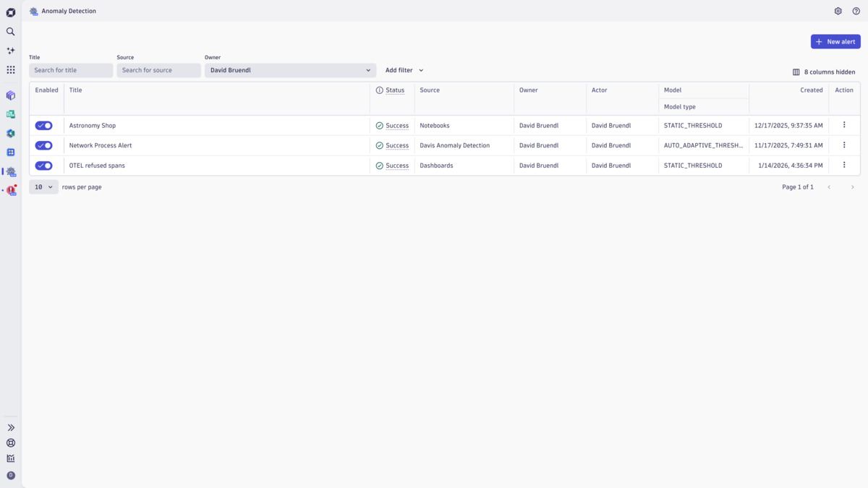Open the Owner dropdown showing David Bruendl
868x488 pixels.
click(289, 70)
